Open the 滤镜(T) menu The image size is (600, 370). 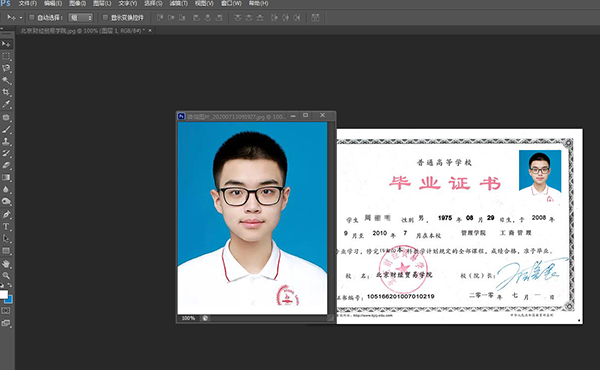click(179, 3)
